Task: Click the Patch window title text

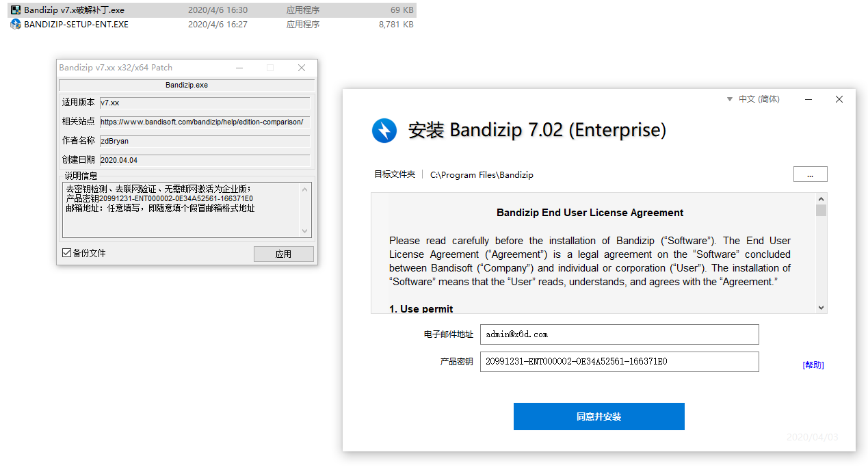Action: pyautogui.click(x=116, y=68)
